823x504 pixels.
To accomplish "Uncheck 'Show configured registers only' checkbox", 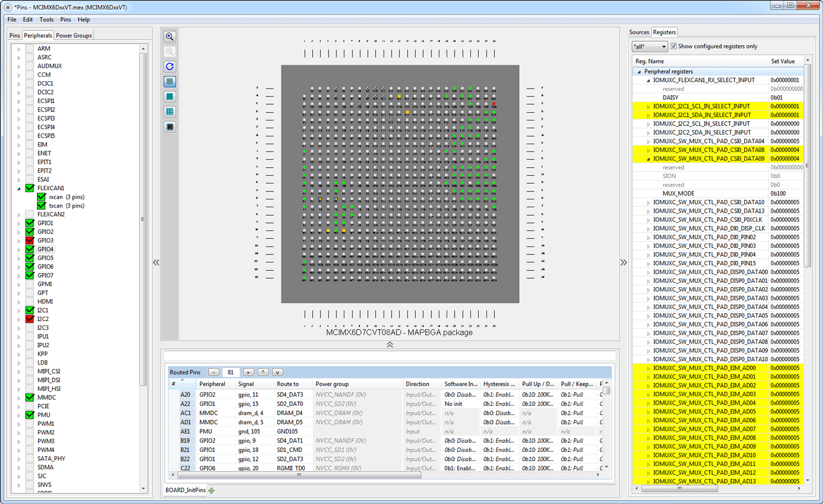I will (673, 46).
